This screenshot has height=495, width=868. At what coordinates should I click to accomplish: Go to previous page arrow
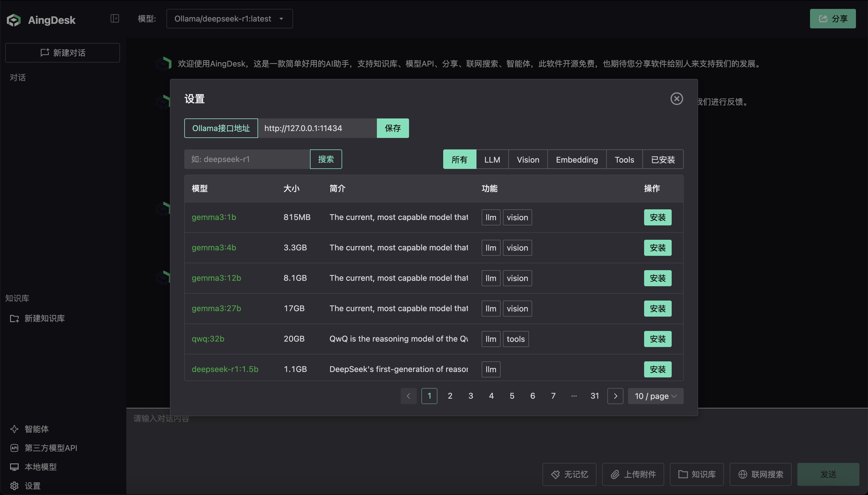point(408,396)
